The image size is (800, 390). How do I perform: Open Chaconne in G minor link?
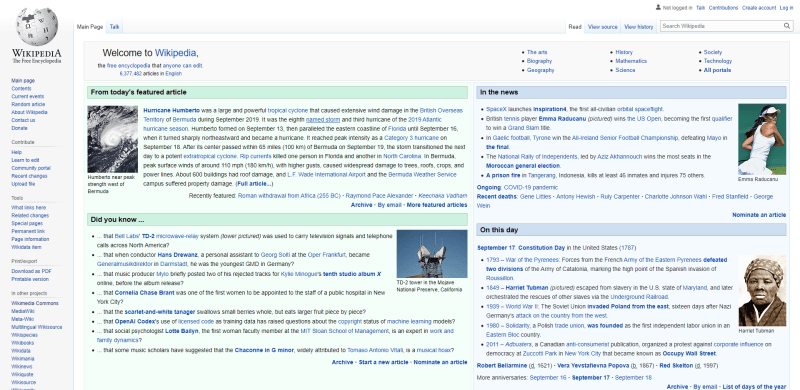pos(264,350)
